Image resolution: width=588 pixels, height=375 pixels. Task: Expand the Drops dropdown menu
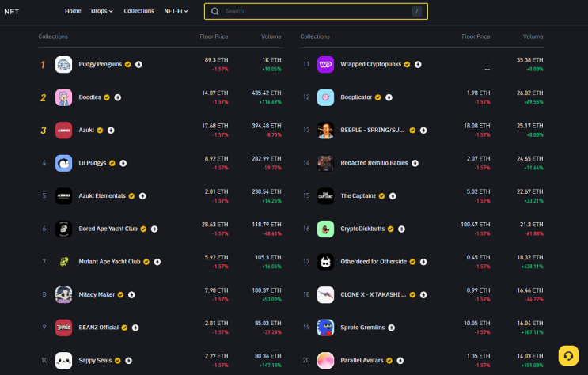pos(102,11)
